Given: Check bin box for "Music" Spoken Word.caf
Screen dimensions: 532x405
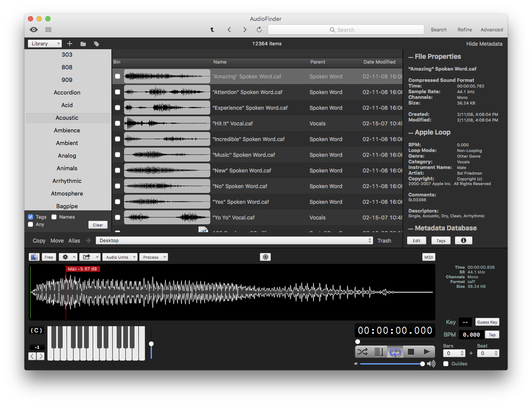Looking at the screenshot, I should 118,155.
